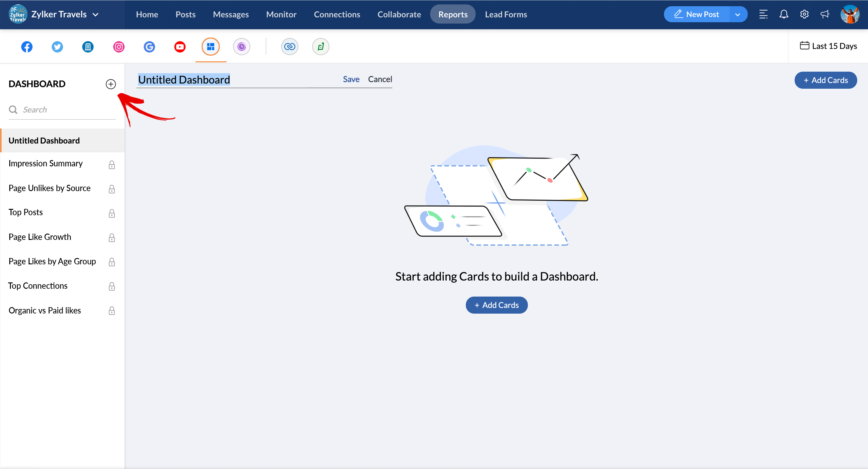Click lock icon for Organic vs Paid likes

tap(112, 311)
